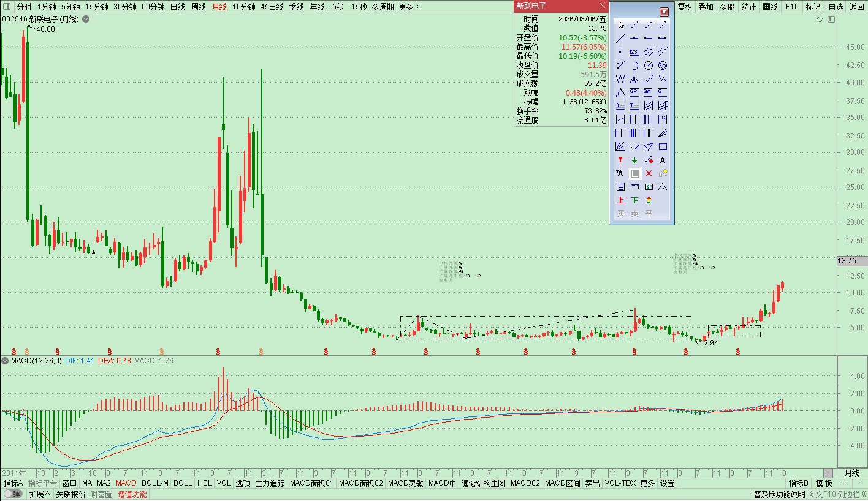Image resolution: width=868 pixels, height=501 pixels.
Task: Switch to the 周线 weekly period tab
Action: coord(199,7)
